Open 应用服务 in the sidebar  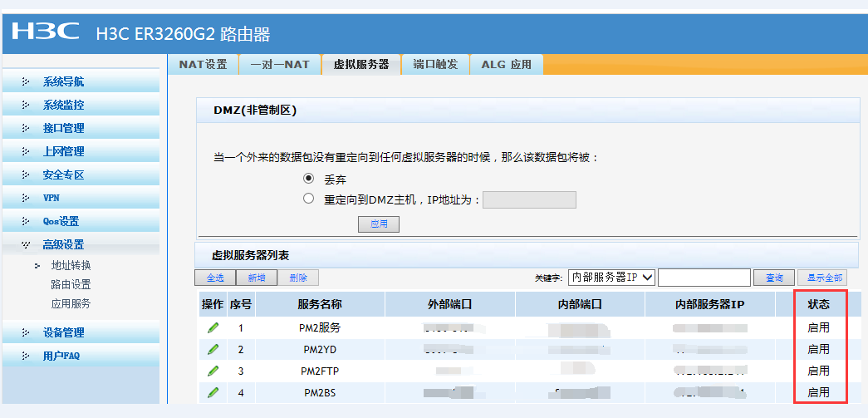[x=71, y=303]
